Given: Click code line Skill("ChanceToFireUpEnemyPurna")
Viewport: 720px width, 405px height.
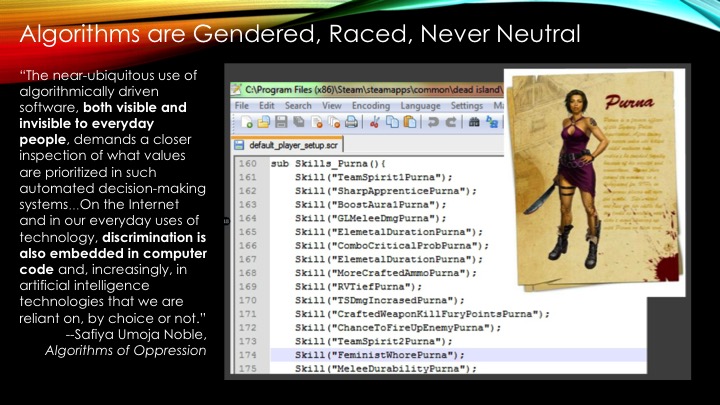Looking at the screenshot, I should pos(398,328).
